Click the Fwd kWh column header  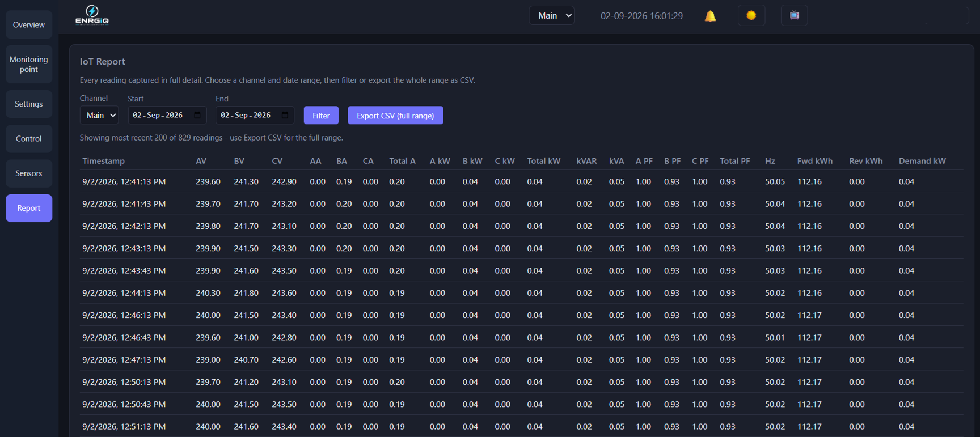coord(815,161)
